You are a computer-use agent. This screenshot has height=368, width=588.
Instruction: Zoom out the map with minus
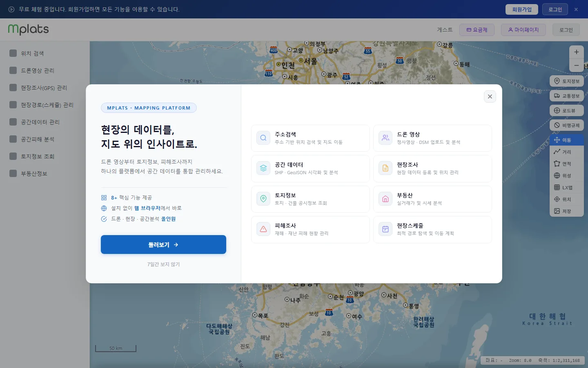coord(576,65)
